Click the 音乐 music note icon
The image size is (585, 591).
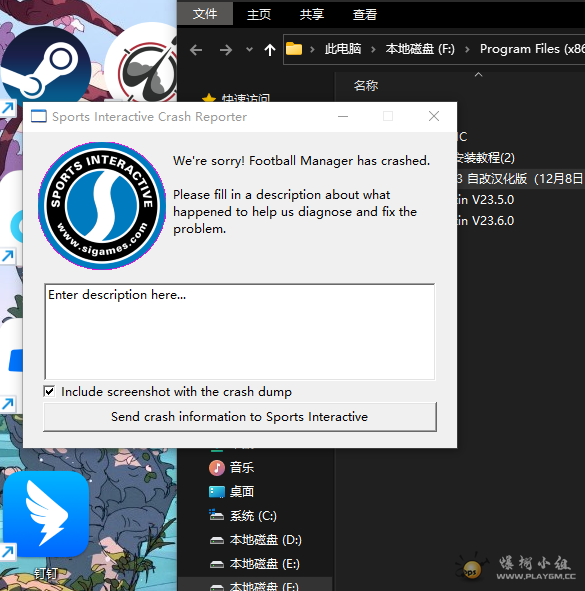point(217,468)
